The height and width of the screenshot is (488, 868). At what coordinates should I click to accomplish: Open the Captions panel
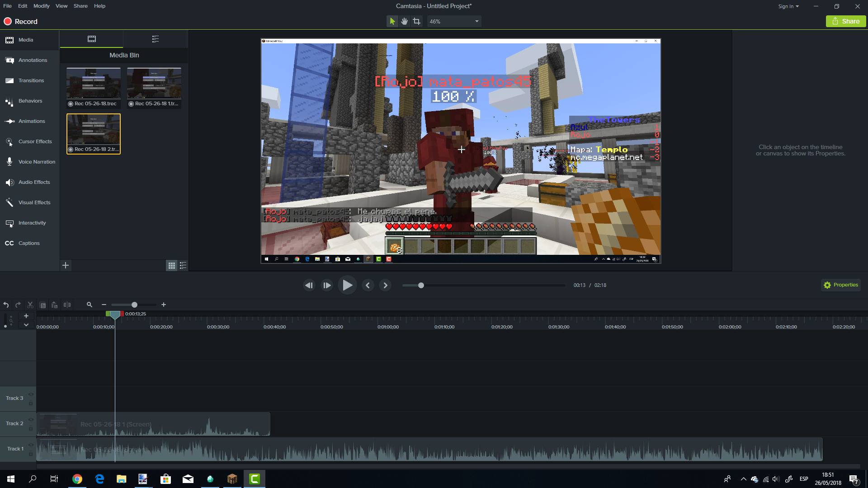tap(29, 243)
